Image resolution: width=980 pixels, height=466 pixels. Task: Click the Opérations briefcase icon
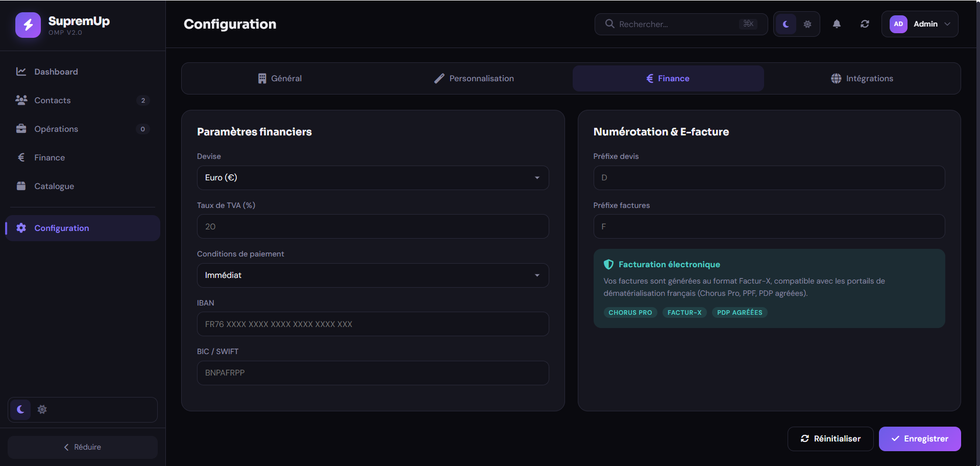click(x=21, y=129)
